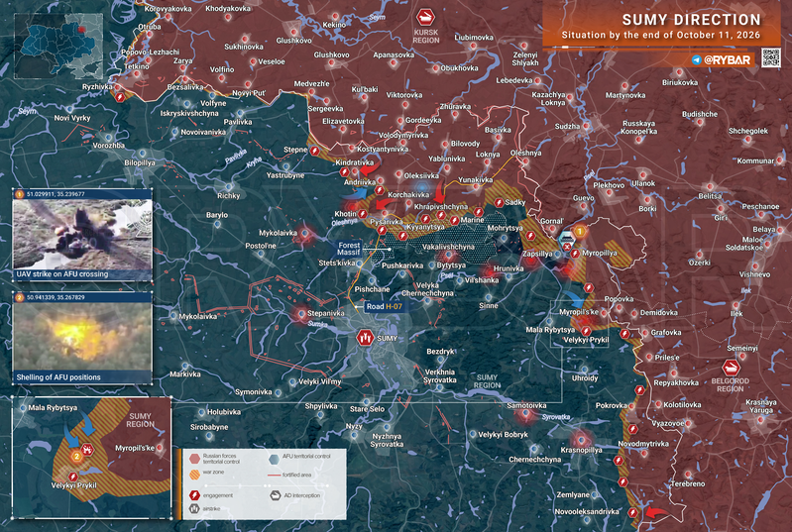Click the striped war zone legend swatch
The height and width of the screenshot is (532, 792).
pyautogui.click(x=194, y=475)
